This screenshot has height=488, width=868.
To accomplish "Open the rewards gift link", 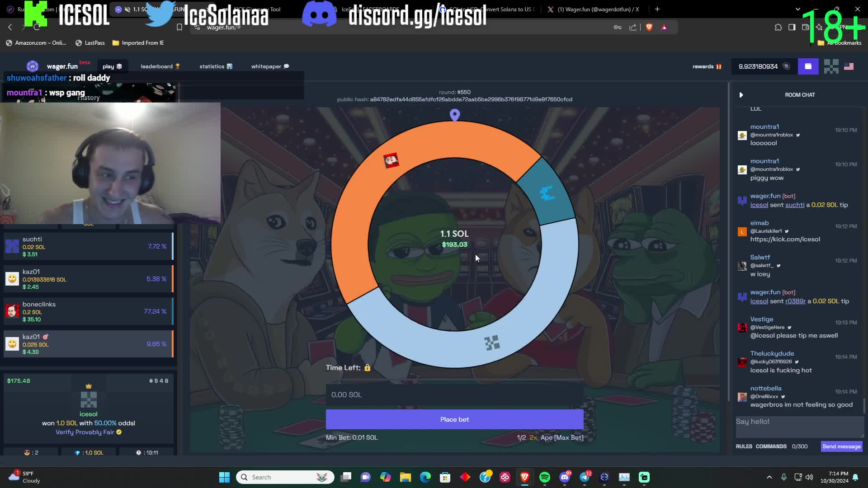I will click(707, 66).
